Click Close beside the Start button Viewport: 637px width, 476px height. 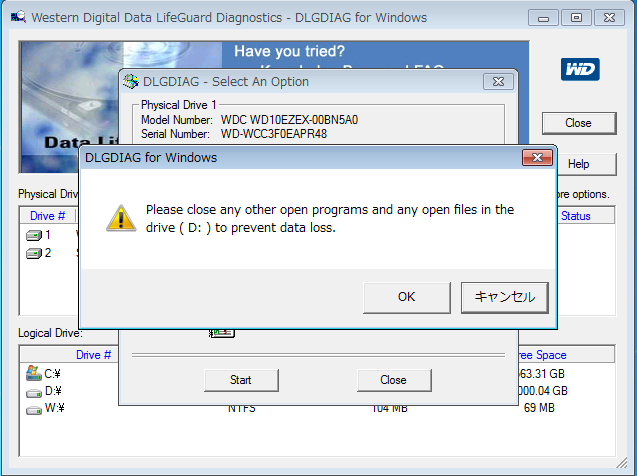394,380
